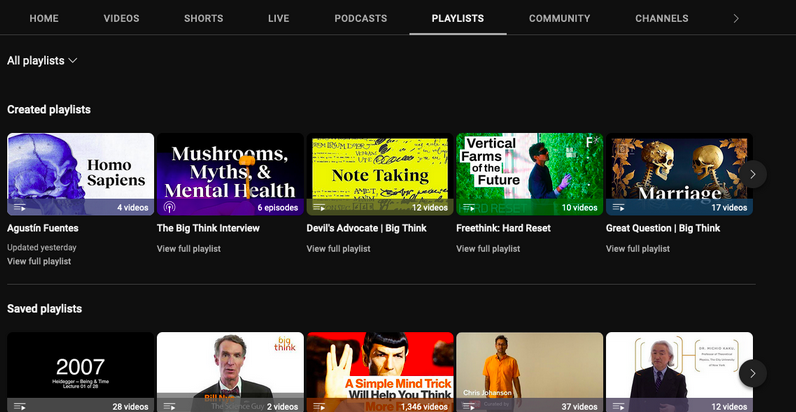Switch to the VIDEOS tab

121,18
